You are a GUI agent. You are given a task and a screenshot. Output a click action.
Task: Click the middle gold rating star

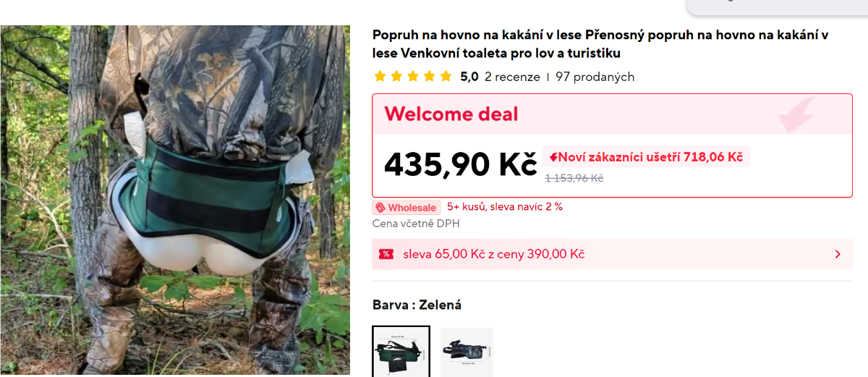[x=412, y=76]
